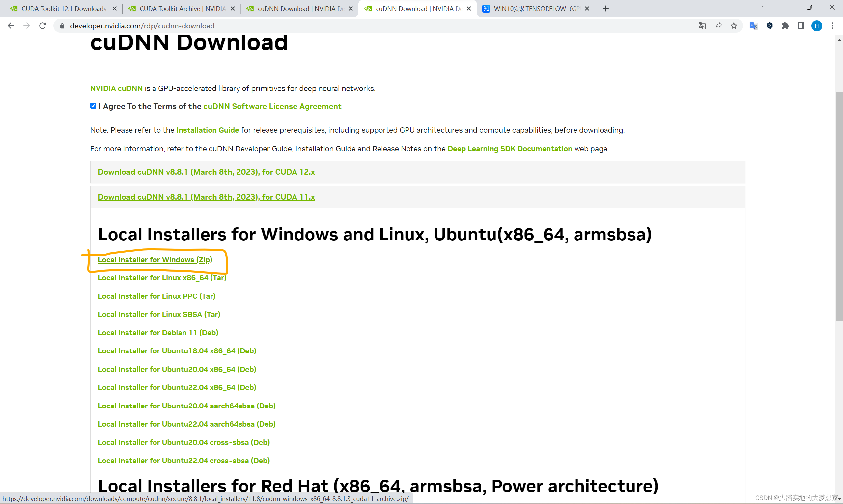The width and height of the screenshot is (843, 504).
Task: Download Installer for Ubuntu20.04 x86_64 (Deb)
Action: (177, 369)
